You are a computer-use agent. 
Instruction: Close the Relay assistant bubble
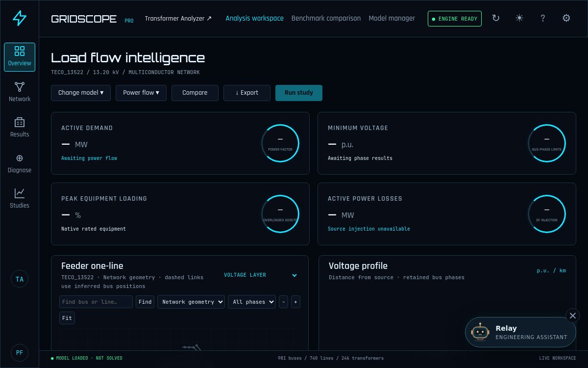(572, 315)
